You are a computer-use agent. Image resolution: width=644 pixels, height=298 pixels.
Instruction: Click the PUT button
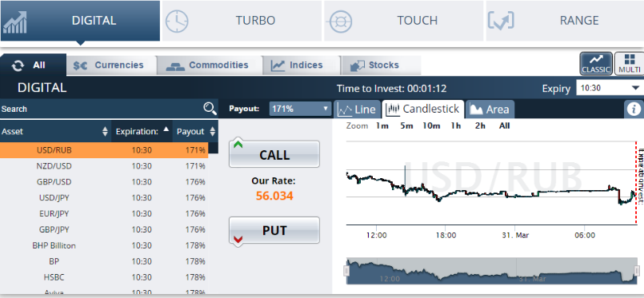coord(274,230)
